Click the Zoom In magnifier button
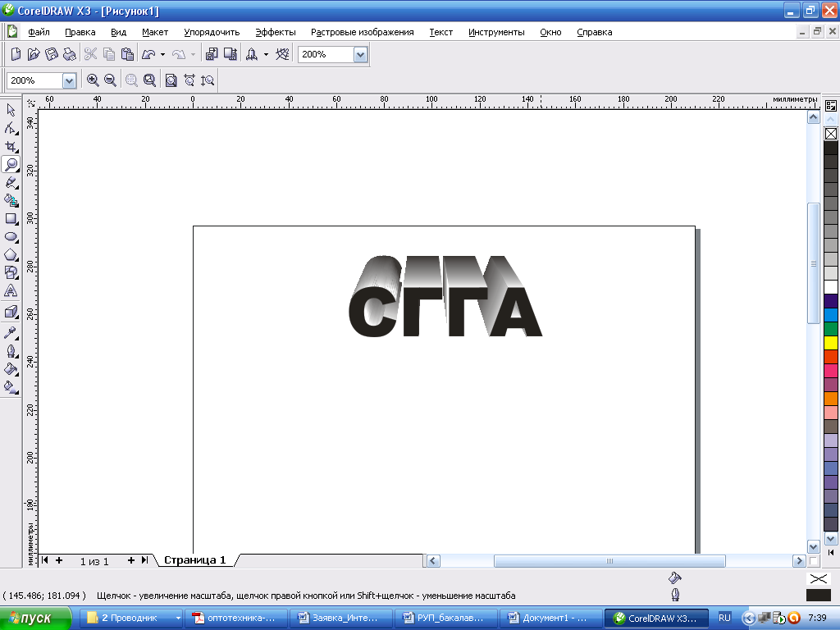 point(92,80)
